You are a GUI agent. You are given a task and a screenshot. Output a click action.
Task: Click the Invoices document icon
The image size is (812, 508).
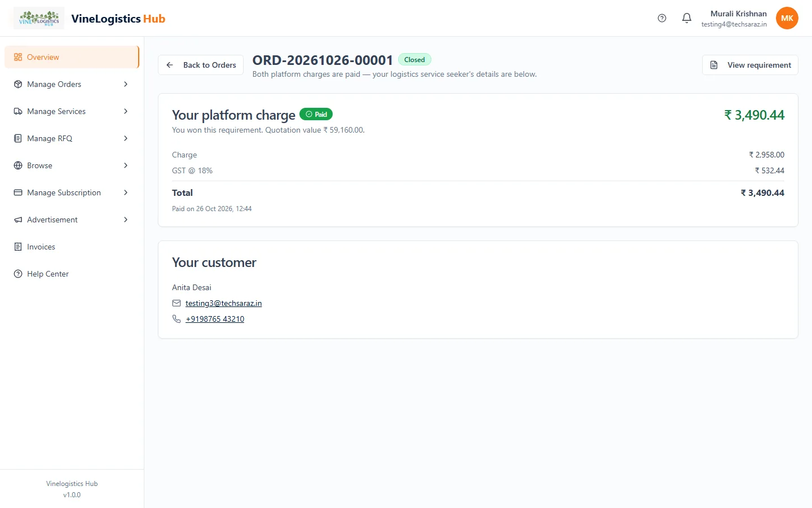(x=18, y=247)
